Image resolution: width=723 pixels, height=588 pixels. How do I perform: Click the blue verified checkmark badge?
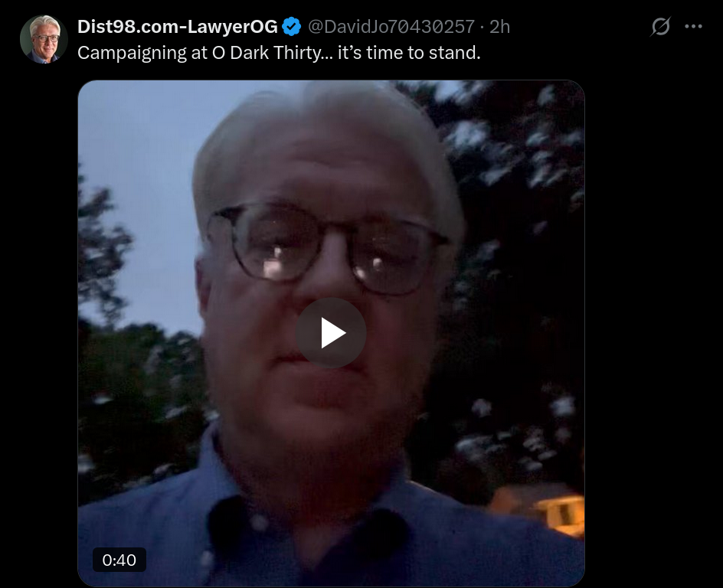291,27
